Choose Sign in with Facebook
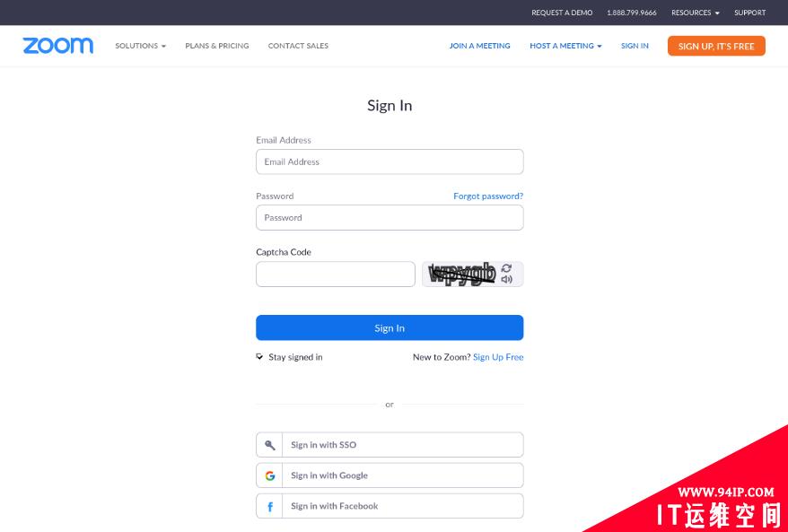Image resolution: width=788 pixels, height=532 pixels. pos(390,506)
